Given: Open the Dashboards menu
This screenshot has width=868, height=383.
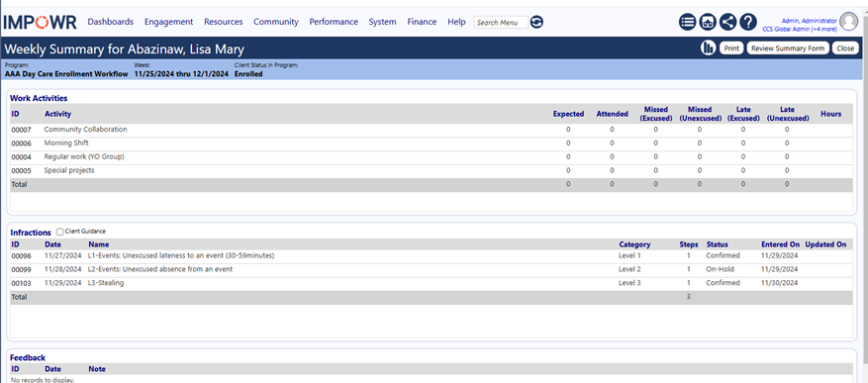Looking at the screenshot, I should 111,22.
